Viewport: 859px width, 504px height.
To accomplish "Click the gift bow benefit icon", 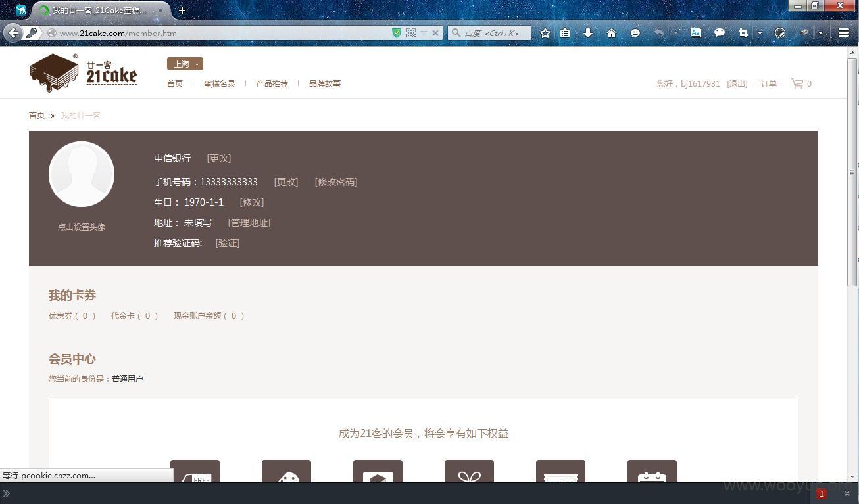I will coord(469,472).
